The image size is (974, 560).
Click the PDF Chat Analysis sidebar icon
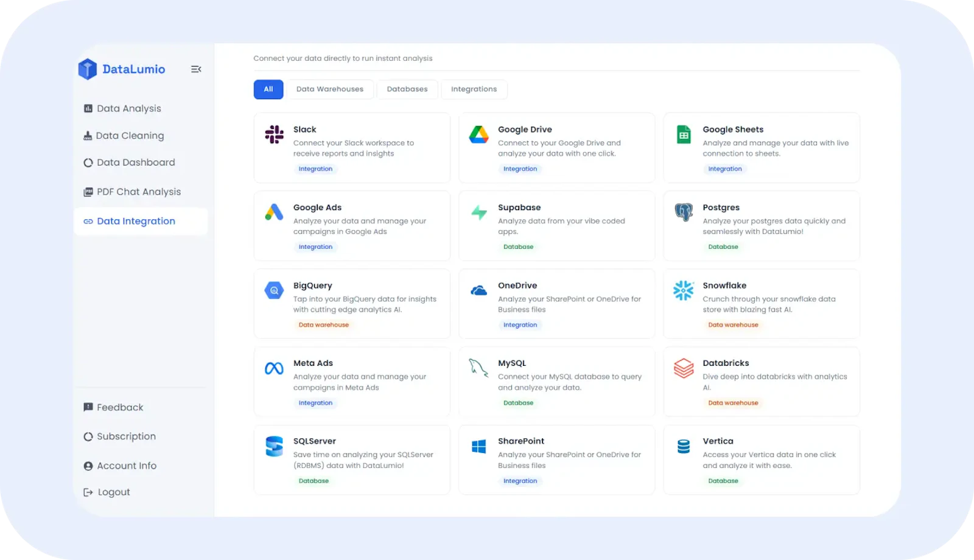(x=88, y=192)
